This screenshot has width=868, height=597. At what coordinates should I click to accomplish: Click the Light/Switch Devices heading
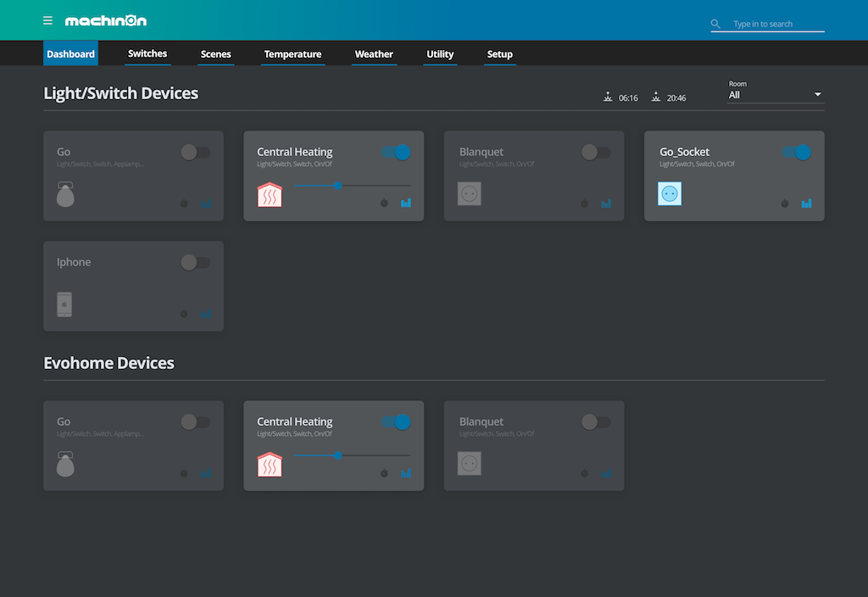click(120, 93)
